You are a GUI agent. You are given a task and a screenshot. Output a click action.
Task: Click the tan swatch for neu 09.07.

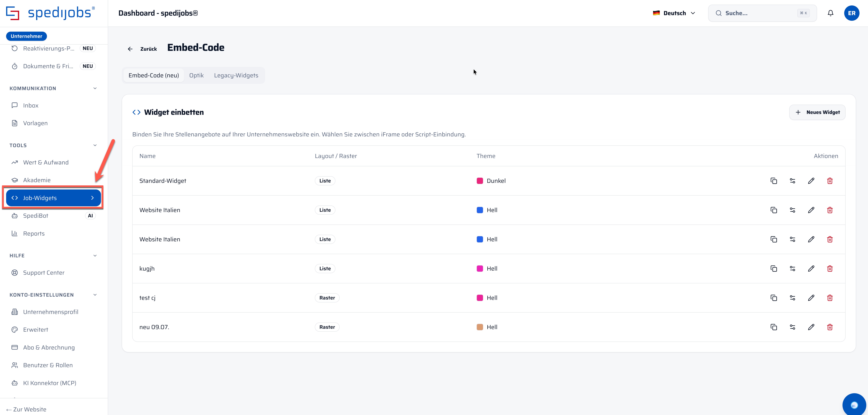(x=480, y=327)
